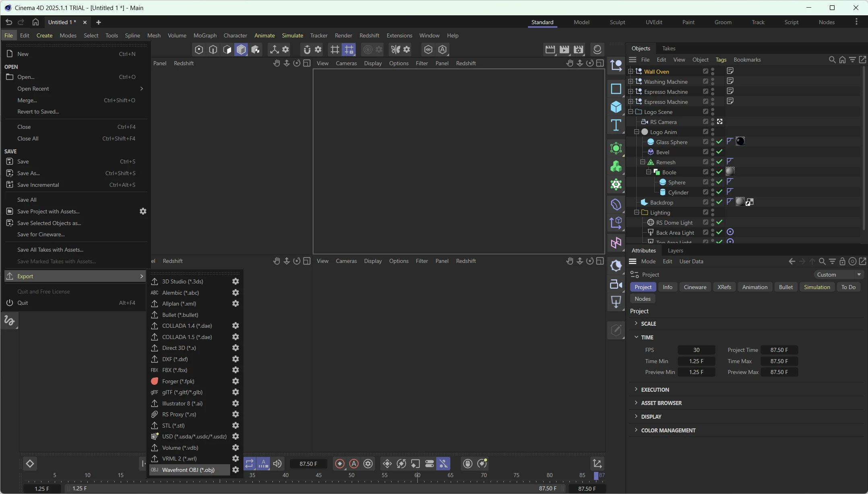
Task: Toggle Wall Oven visibility dots
Action: (x=713, y=71)
